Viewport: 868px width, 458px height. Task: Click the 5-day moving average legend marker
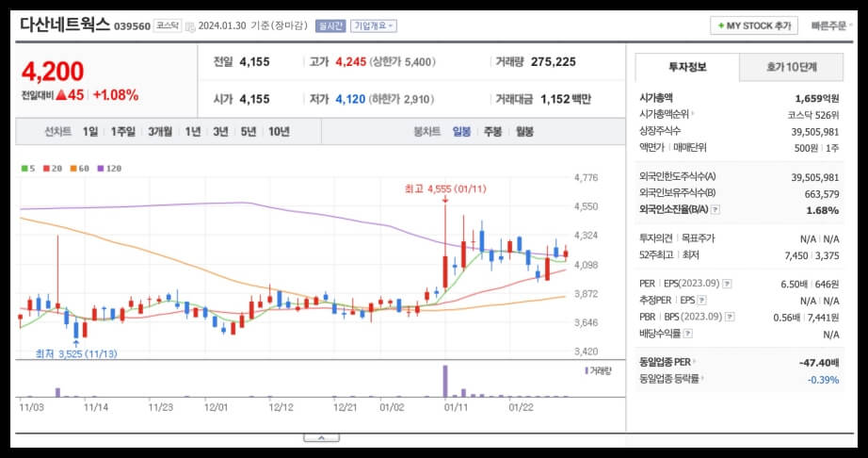point(24,169)
